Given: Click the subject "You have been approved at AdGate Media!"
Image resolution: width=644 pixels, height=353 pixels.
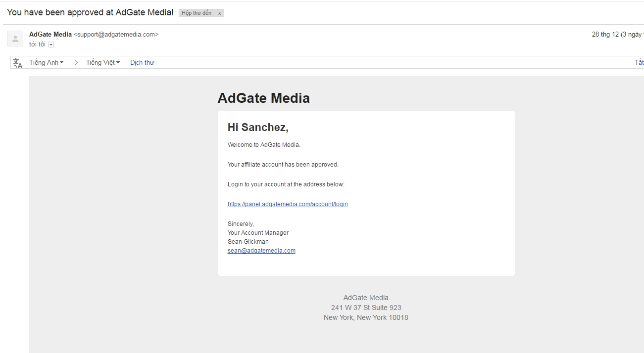Looking at the screenshot, I should [90, 12].
